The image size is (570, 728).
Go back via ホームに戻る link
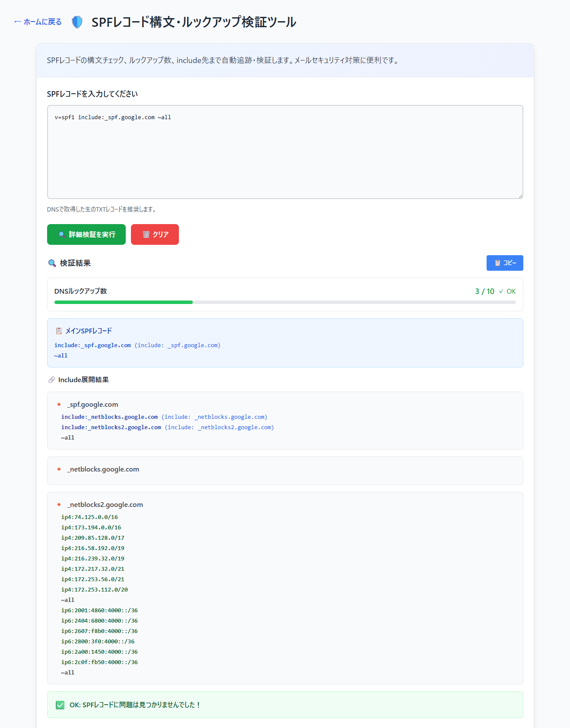coord(38,22)
